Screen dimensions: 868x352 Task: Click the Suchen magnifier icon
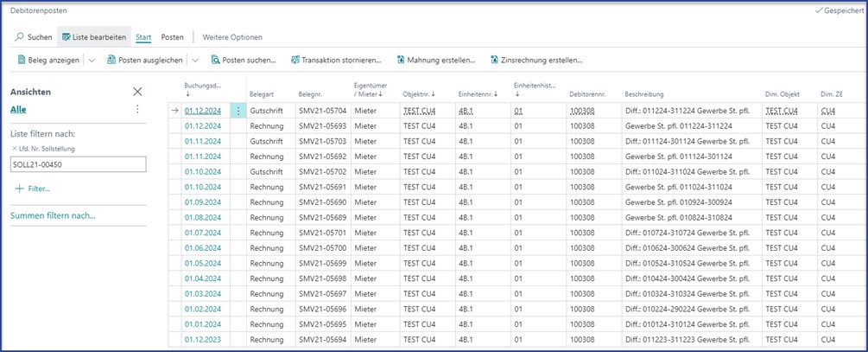coord(20,37)
